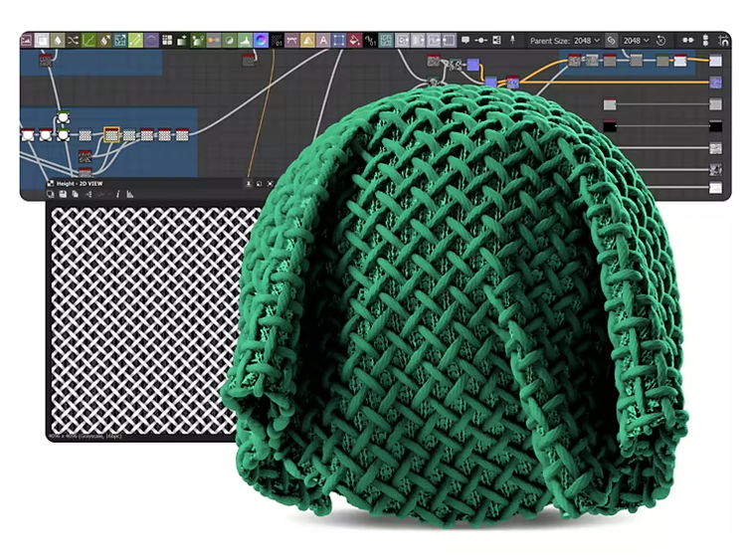
Task: Maximize the Height 2D View panel
Action: click(270, 184)
